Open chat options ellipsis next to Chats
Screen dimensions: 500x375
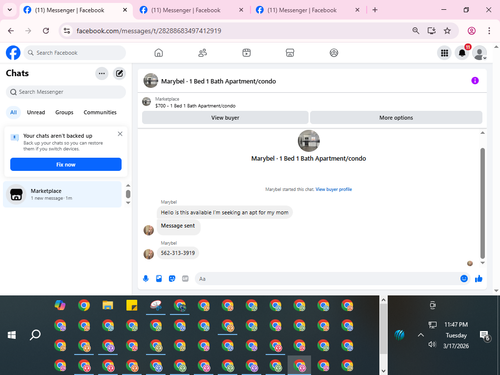102,73
